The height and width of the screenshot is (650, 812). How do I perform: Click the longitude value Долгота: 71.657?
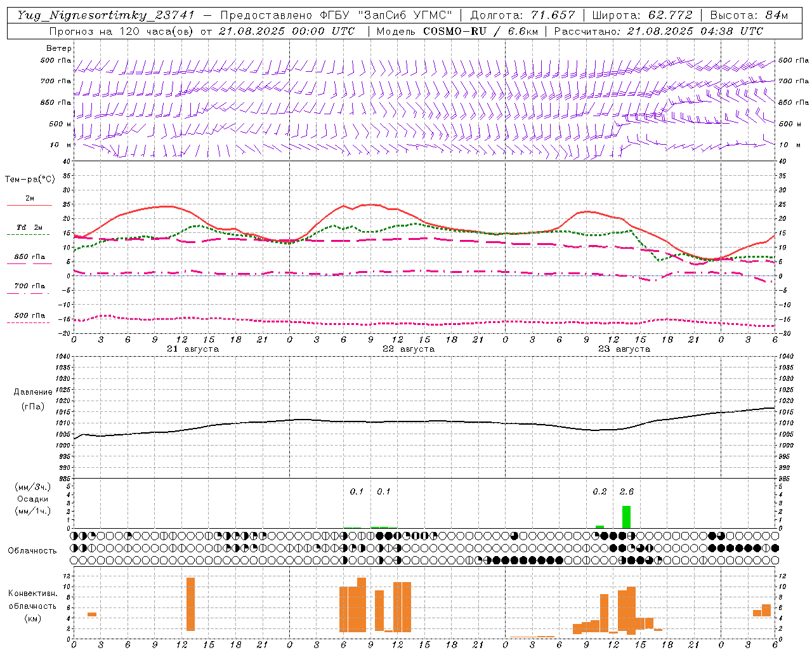click(522, 15)
